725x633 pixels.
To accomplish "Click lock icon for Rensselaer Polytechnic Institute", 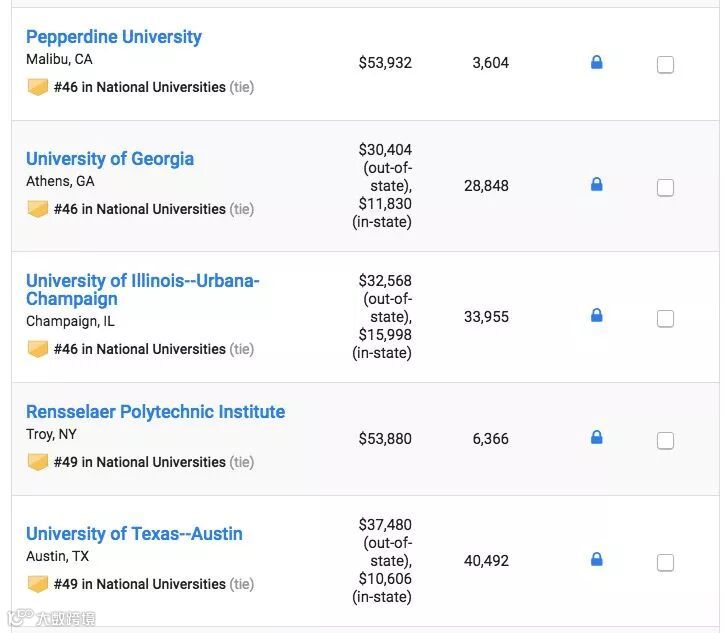I will 597,438.
